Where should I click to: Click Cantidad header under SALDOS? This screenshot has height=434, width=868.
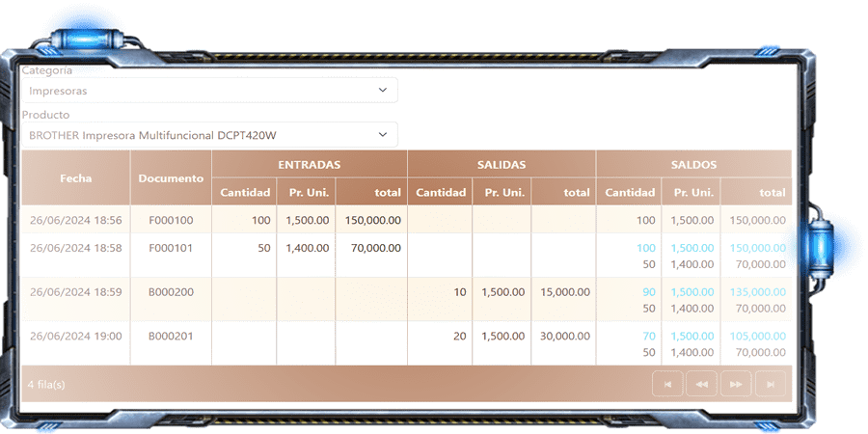[x=630, y=192]
